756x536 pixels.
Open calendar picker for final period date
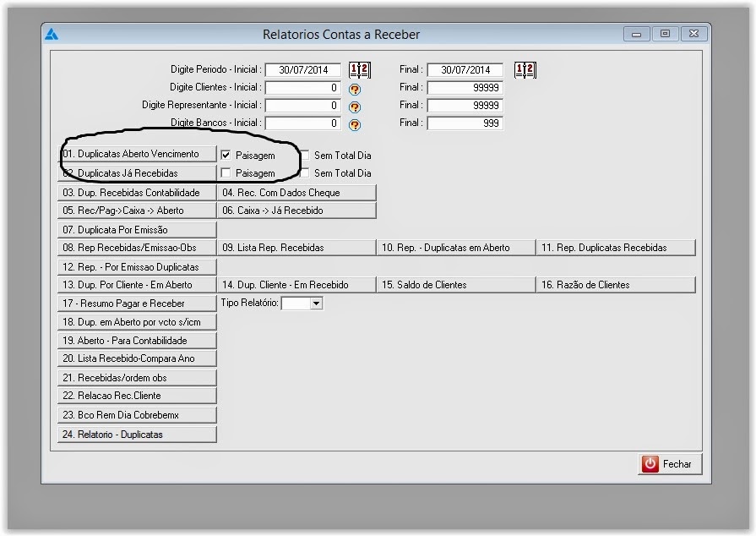525,70
